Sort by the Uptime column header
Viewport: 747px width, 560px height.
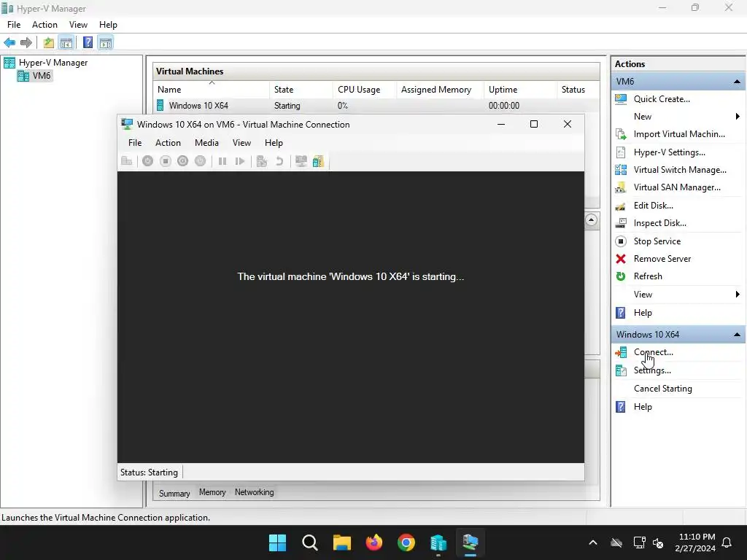pos(520,90)
